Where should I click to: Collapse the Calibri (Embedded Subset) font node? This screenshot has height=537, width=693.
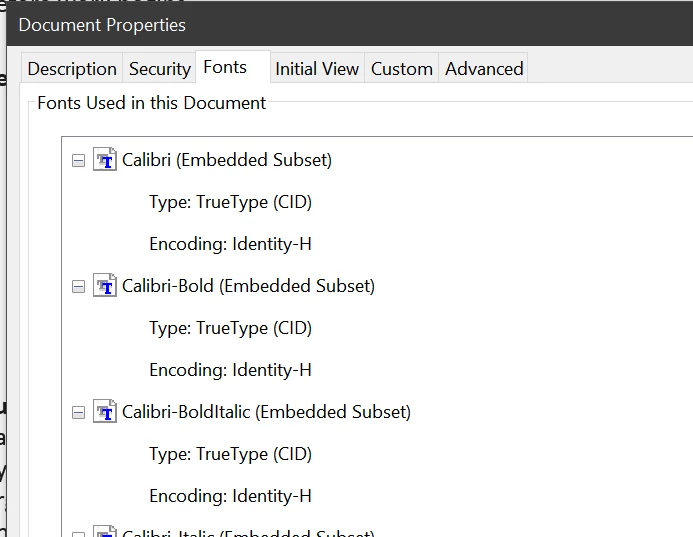coord(78,160)
